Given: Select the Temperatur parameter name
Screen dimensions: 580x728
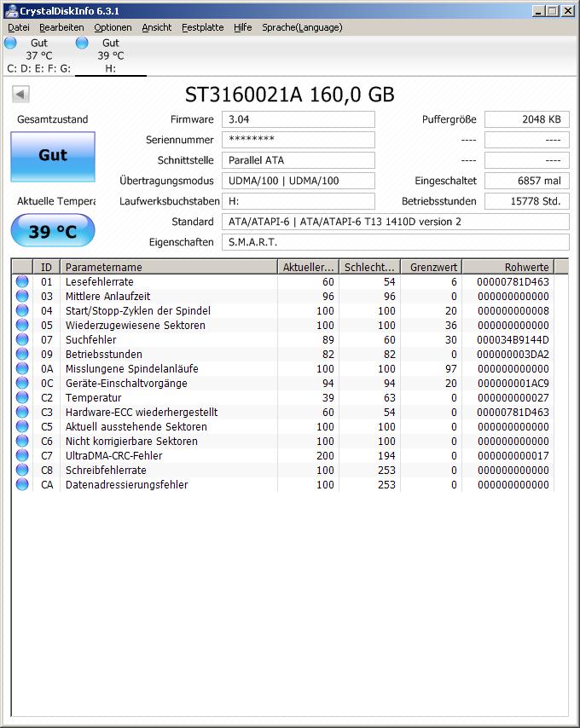Looking at the screenshot, I should coord(93,398).
